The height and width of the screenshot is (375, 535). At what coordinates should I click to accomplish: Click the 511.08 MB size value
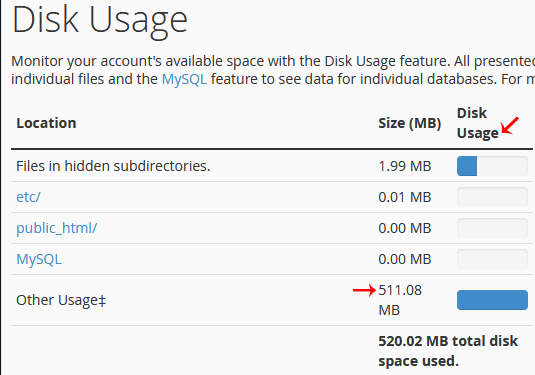click(400, 300)
